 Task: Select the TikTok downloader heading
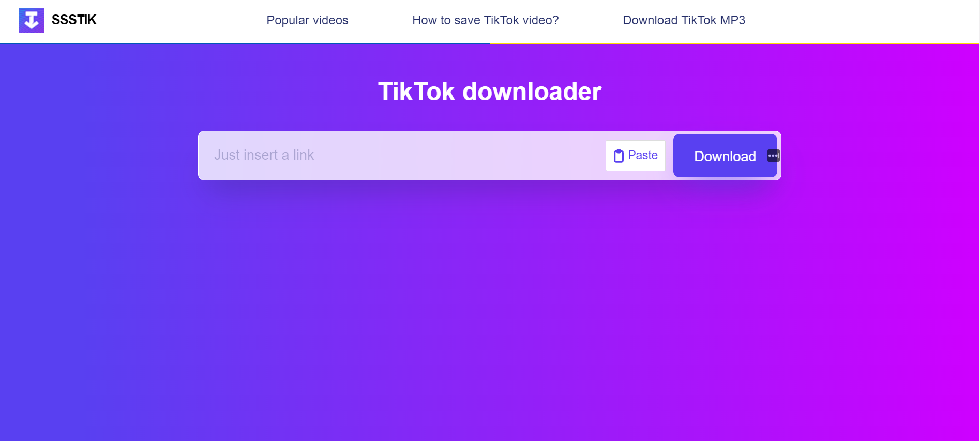(x=490, y=92)
